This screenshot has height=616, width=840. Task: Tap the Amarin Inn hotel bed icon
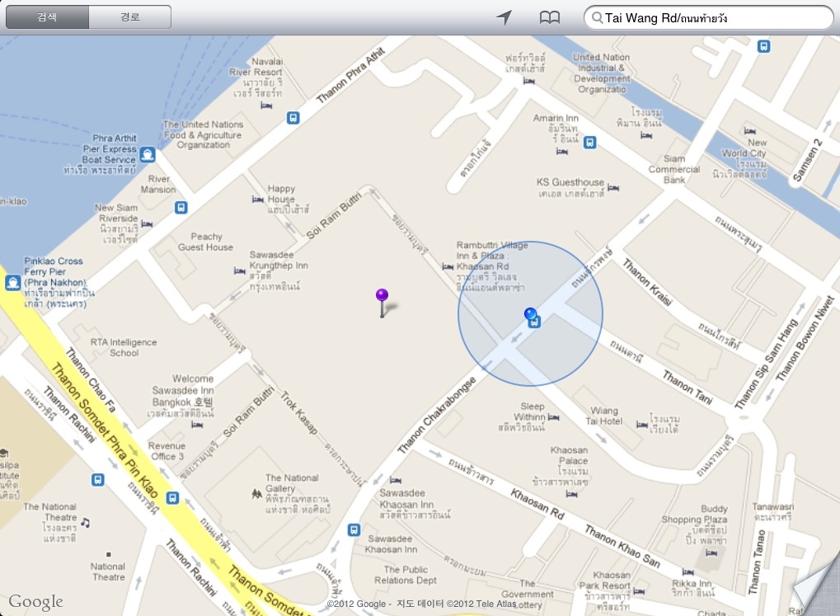pos(561,152)
